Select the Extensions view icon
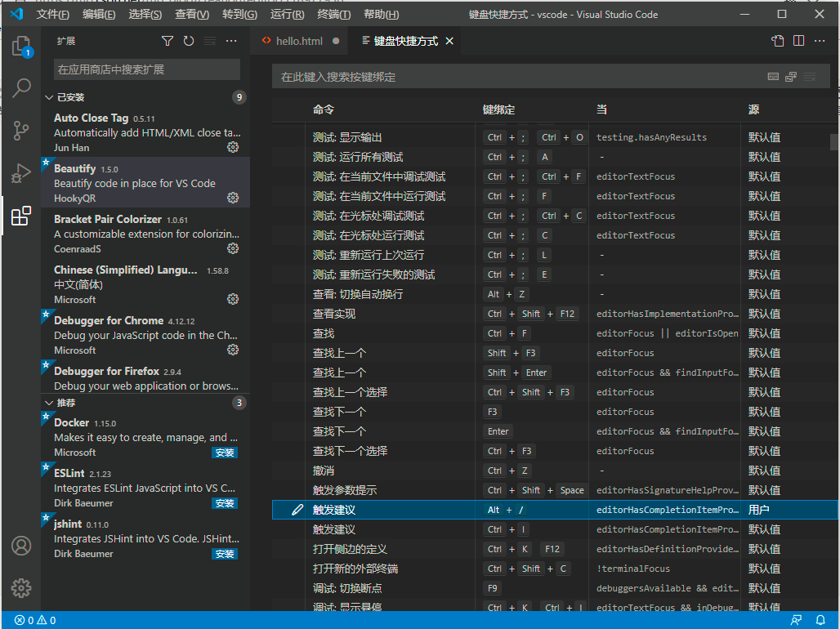 pyautogui.click(x=21, y=216)
